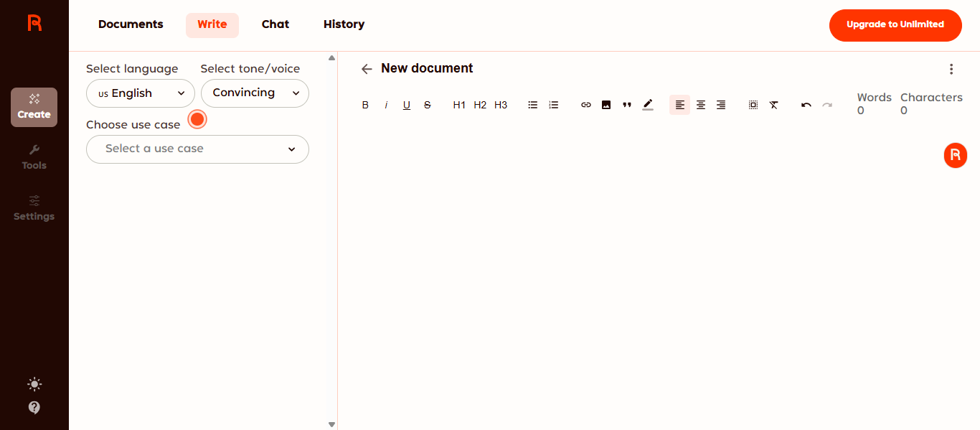Click the undo arrow icon
Viewport: 980px width, 430px height.
tap(806, 105)
